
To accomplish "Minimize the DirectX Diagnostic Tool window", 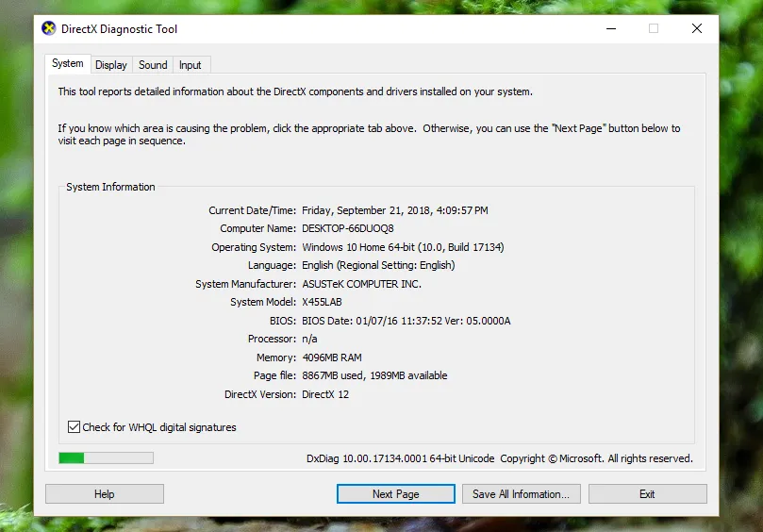I will (610, 28).
